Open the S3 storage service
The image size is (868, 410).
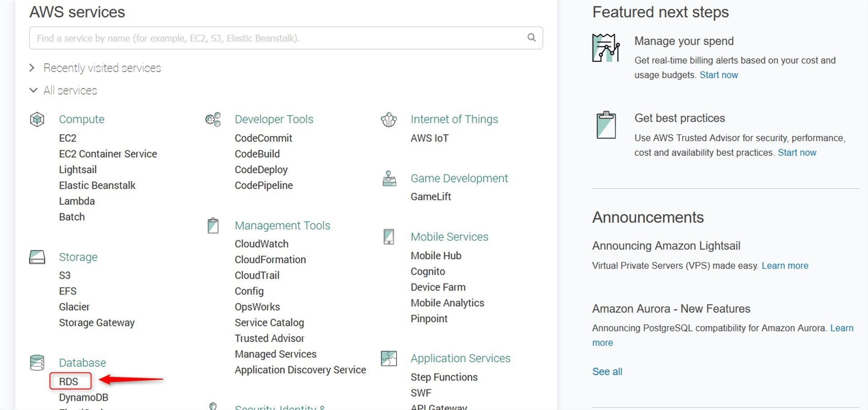(65, 275)
